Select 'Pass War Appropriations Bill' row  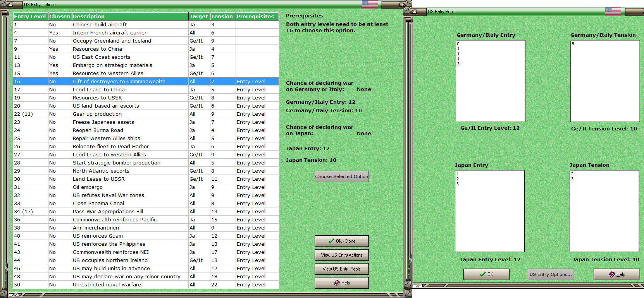pos(146,211)
